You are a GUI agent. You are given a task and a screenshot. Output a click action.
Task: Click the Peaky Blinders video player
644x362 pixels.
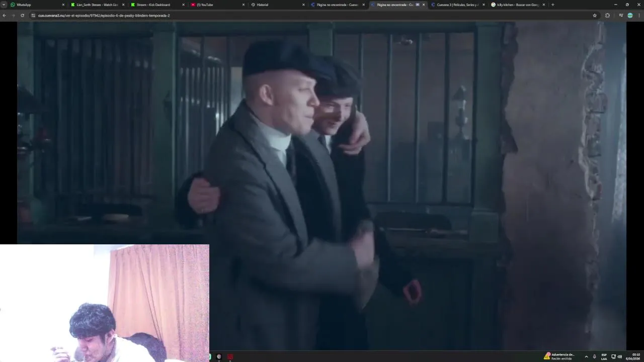(x=321, y=186)
